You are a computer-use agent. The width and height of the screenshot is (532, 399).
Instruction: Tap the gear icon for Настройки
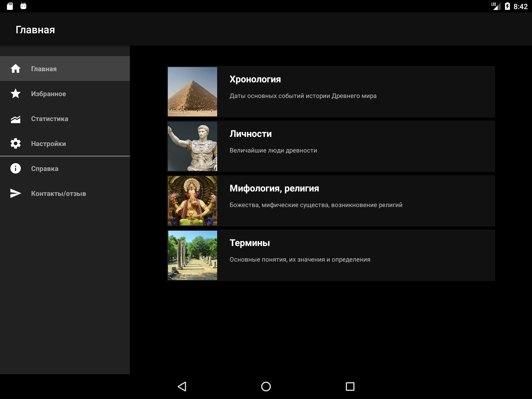pos(16,143)
